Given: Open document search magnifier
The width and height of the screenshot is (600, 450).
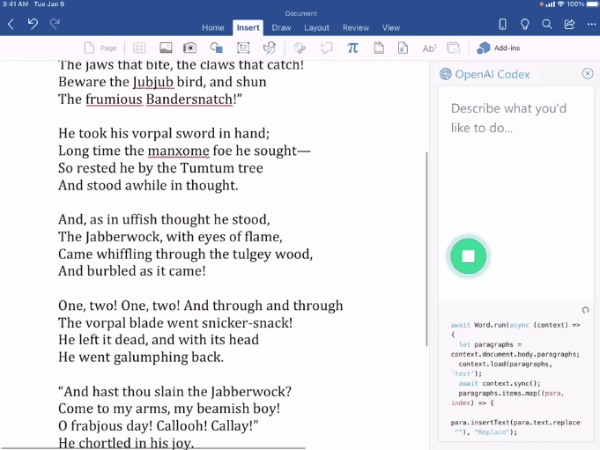Looking at the screenshot, I should (x=547, y=24).
